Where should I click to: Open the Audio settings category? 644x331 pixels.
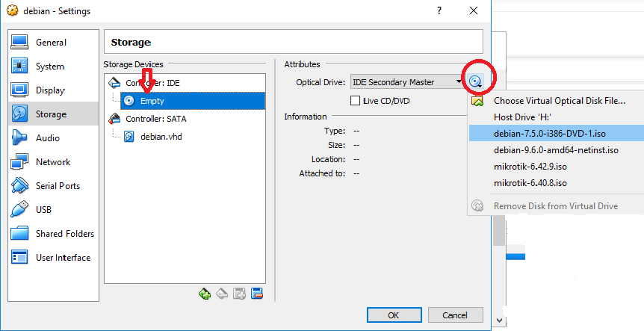(53, 138)
